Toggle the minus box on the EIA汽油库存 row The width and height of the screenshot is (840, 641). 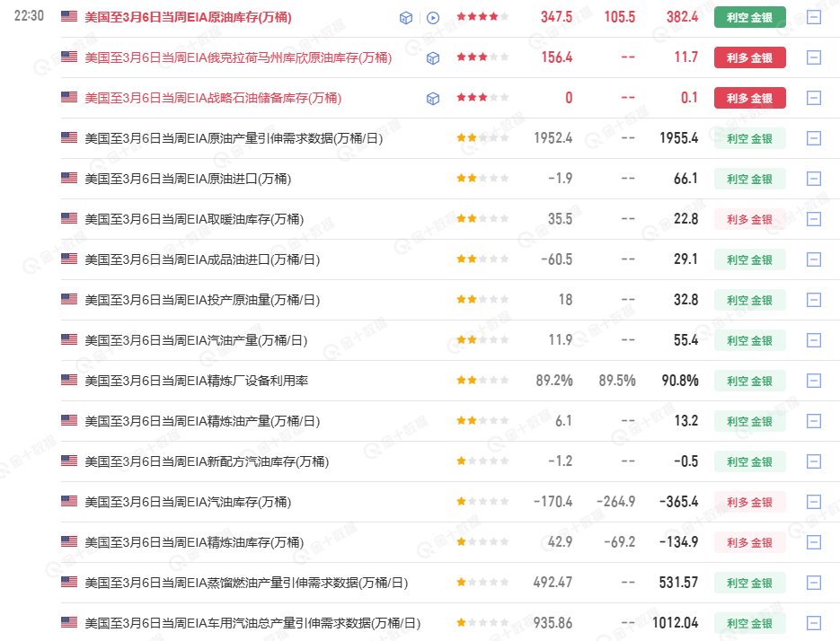pos(814,502)
